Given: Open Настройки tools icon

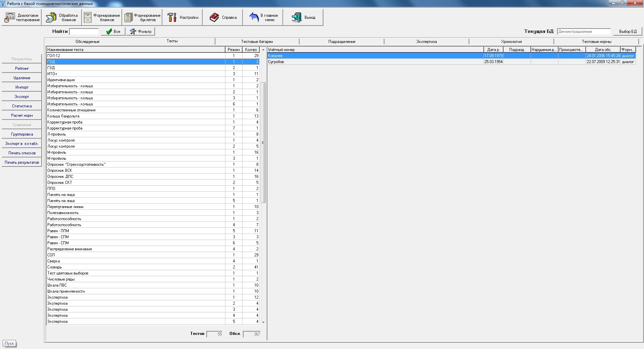Looking at the screenshot, I should (x=172, y=17).
